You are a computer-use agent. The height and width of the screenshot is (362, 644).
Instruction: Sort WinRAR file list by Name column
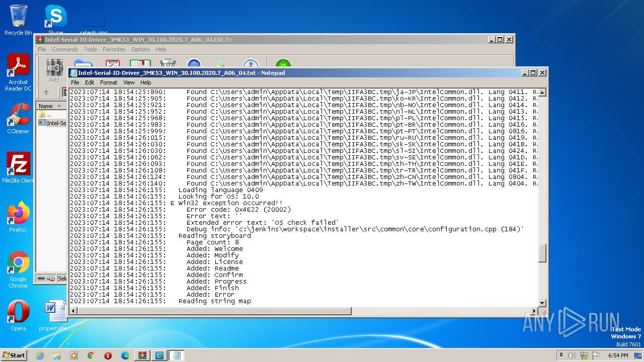(x=51, y=106)
